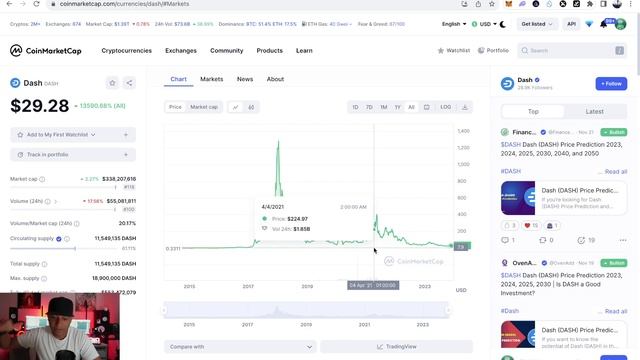
Task: Star Dash to add it to favorites
Action: pyautogui.click(x=112, y=83)
